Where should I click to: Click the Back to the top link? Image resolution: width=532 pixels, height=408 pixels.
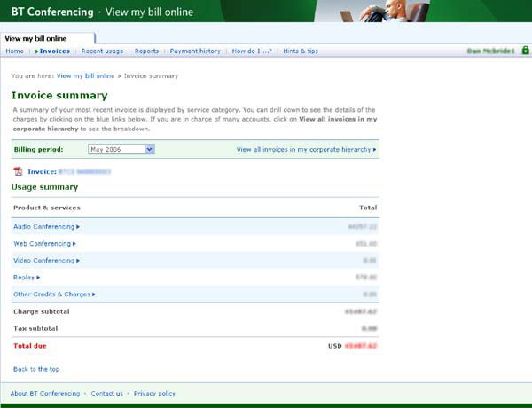click(36, 369)
